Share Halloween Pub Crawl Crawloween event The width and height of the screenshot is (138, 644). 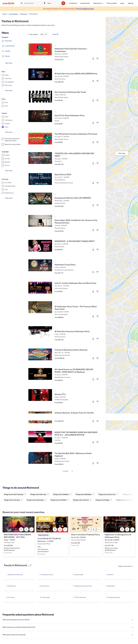93,58
